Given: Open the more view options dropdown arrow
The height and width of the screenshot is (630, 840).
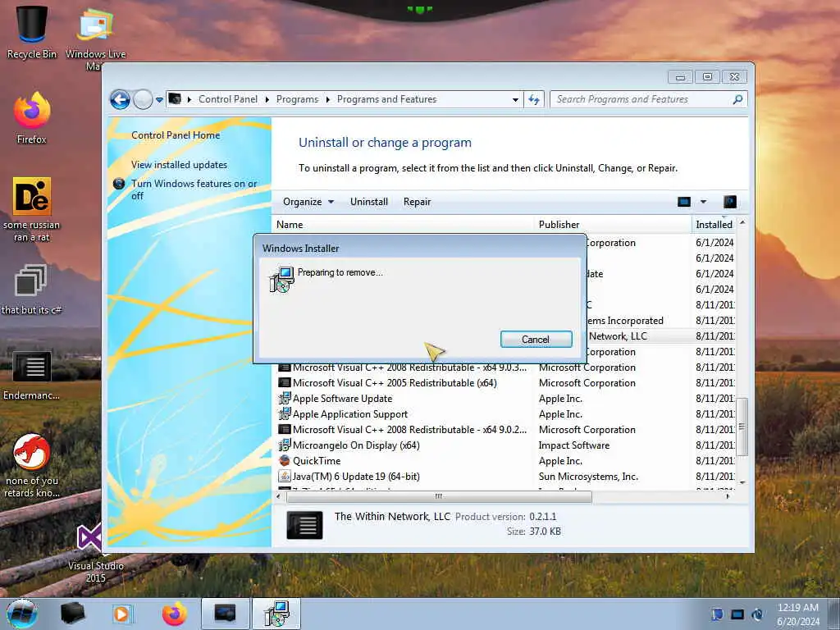Looking at the screenshot, I should [703, 202].
